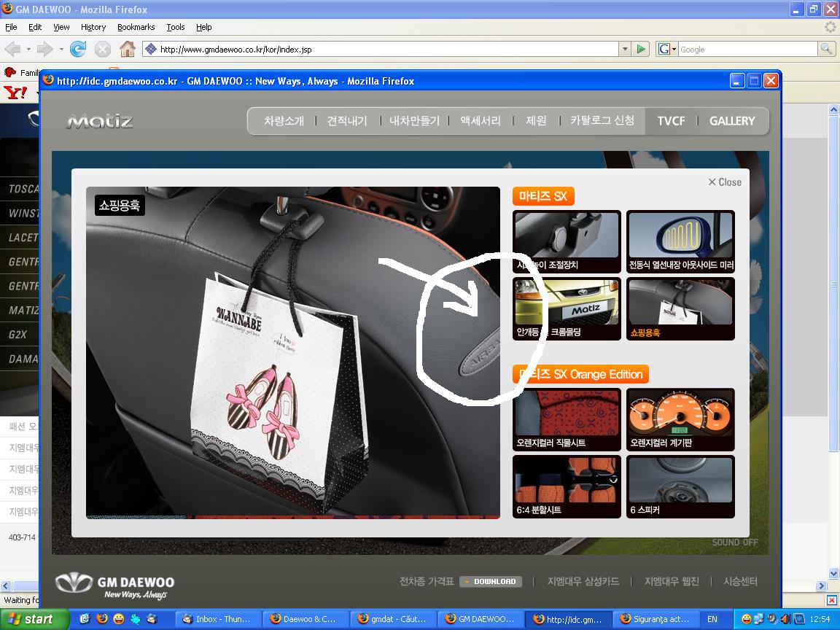The image size is (840, 630).
Task: Open the 6 스피커 thumbnail
Action: click(x=680, y=486)
